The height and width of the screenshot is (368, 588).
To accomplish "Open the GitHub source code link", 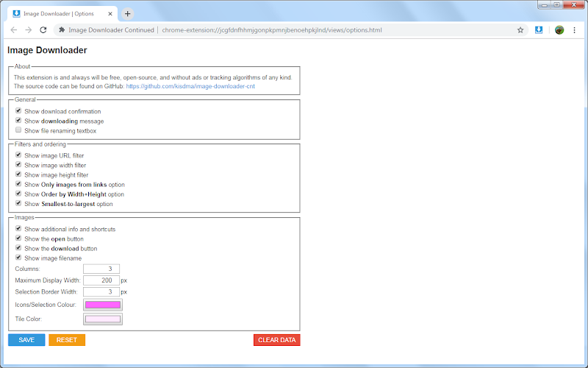I will point(190,86).
